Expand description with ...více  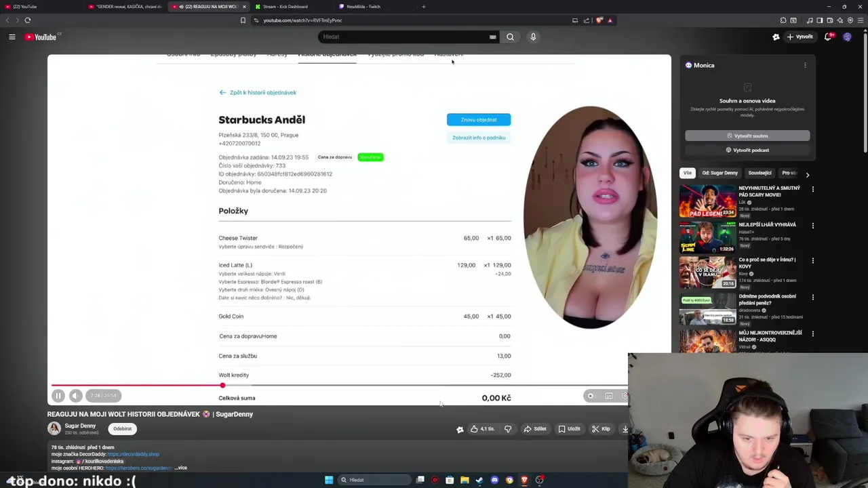(x=180, y=468)
